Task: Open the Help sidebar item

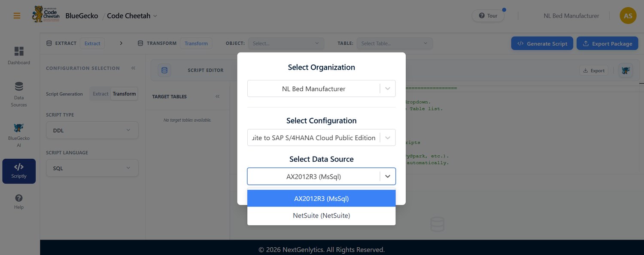Action: click(19, 202)
